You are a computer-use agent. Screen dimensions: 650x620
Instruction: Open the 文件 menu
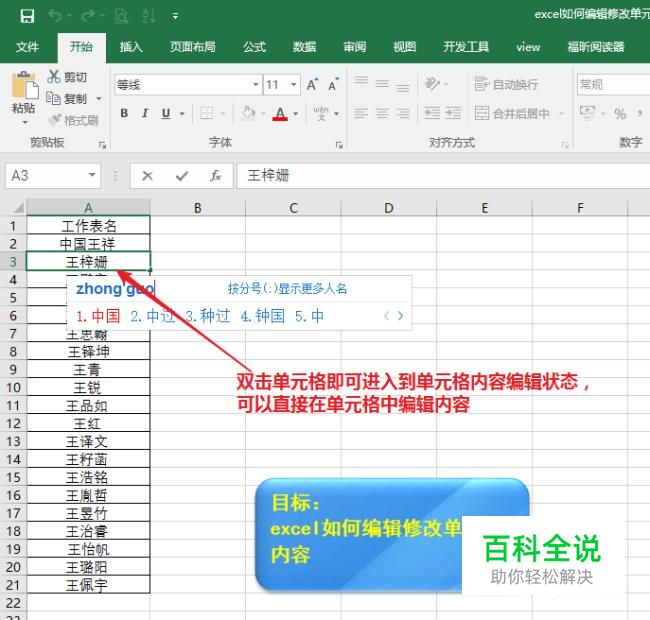pos(27,47)
